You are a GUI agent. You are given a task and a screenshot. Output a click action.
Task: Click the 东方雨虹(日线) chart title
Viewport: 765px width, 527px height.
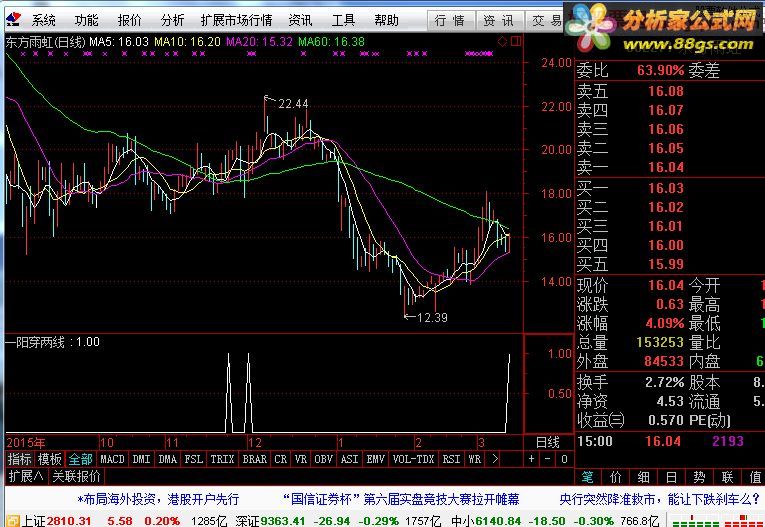click(x=46, y=42)
